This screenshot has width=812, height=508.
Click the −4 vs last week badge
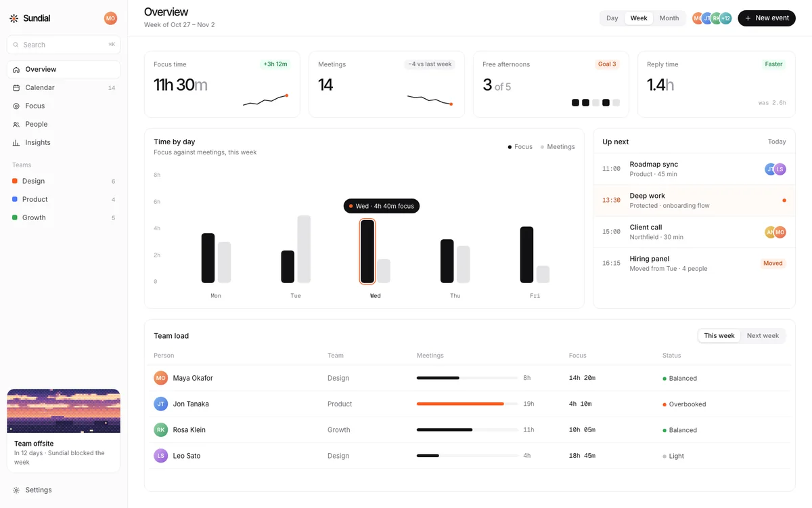tap(430, 64)
